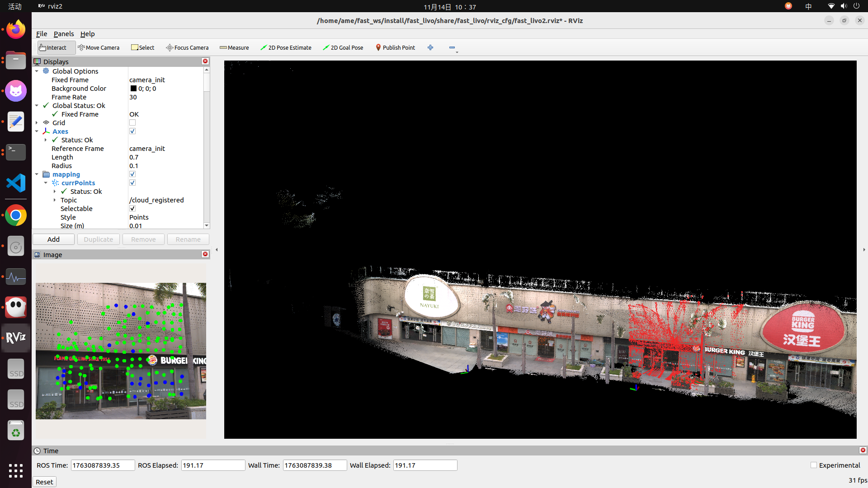Open the Panels menu

pyautogui.click(x=63, y=34)
